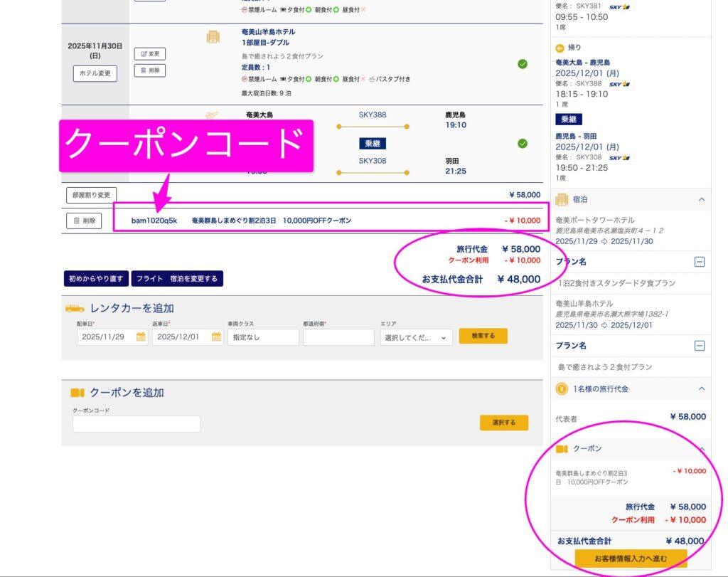The width and height of the screenshot is (728, 577).
Task: Click the 車両クラス field 指定なし
Action: point(263,337)
